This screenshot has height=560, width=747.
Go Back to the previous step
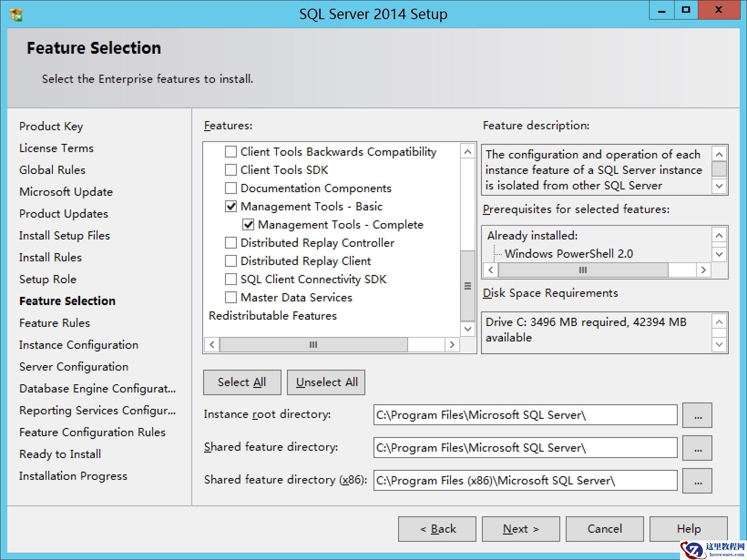click(437, 529)
